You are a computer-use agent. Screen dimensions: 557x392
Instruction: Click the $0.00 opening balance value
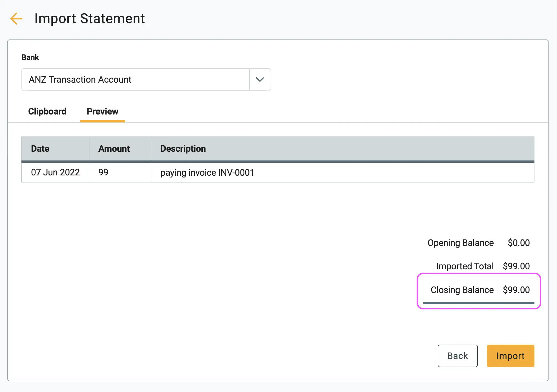point(519,243)
